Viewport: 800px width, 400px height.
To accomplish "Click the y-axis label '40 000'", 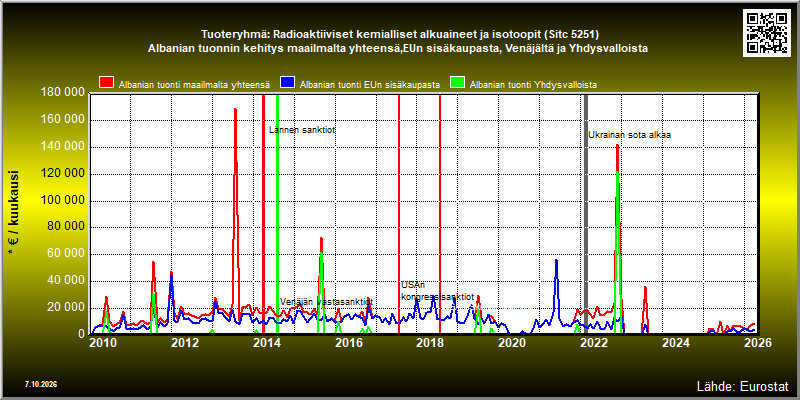I will tap(67, 281).
